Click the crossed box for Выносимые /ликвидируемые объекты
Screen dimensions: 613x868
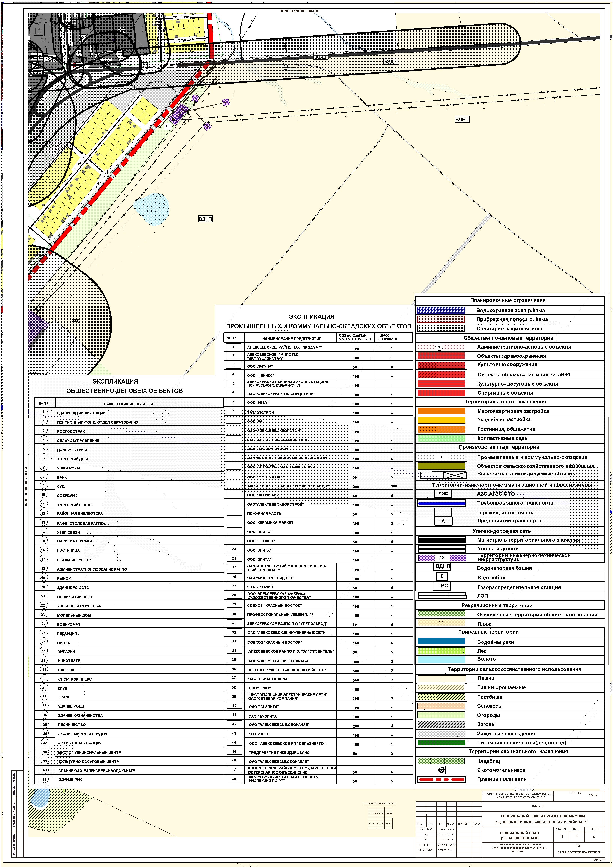point(455,475)
